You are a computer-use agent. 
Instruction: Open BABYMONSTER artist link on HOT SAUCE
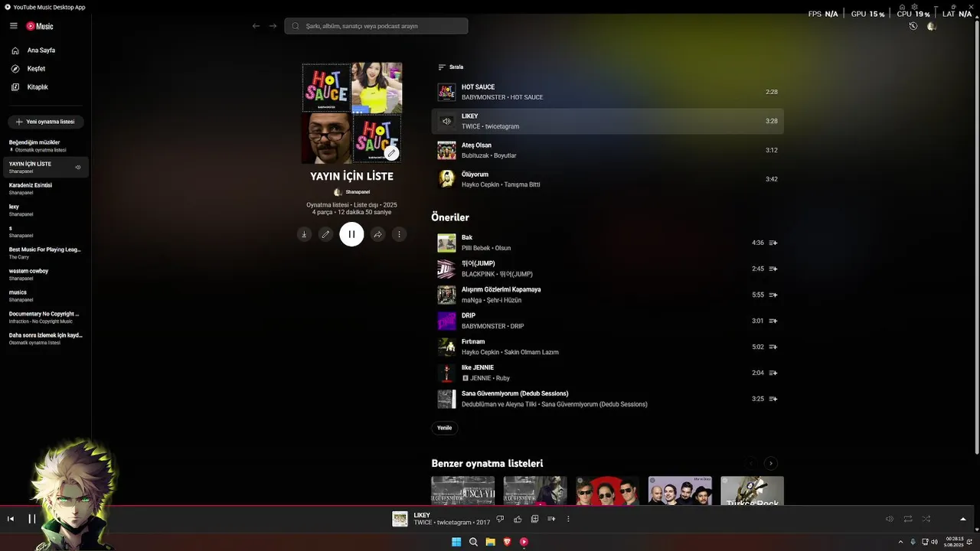click(x=483, y=97)
